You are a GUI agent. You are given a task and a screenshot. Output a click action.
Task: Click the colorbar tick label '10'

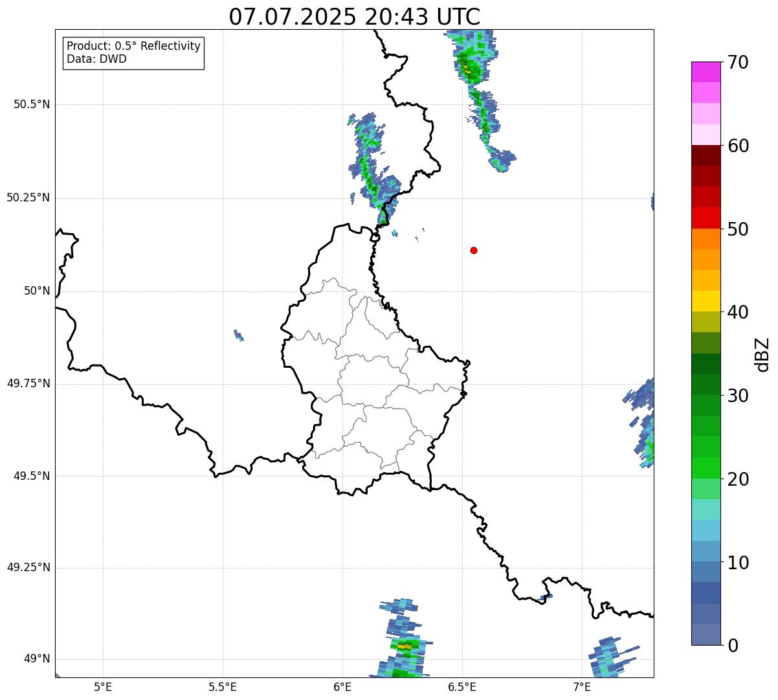739,563
